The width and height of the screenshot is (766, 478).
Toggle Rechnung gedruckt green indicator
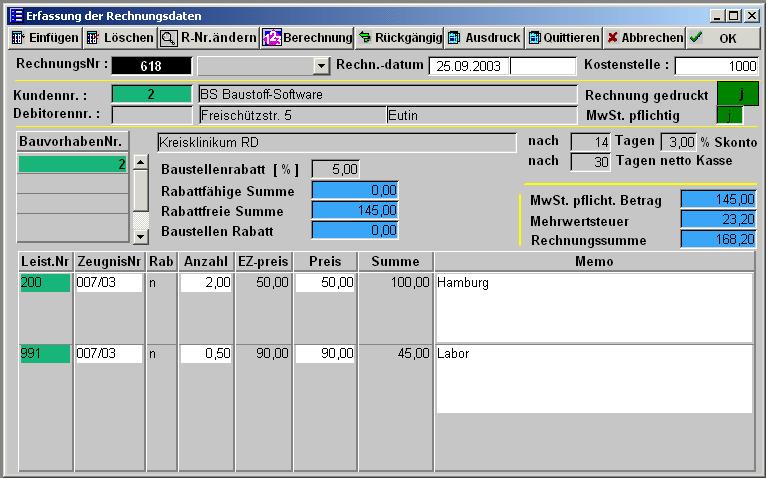click(738, 95)
